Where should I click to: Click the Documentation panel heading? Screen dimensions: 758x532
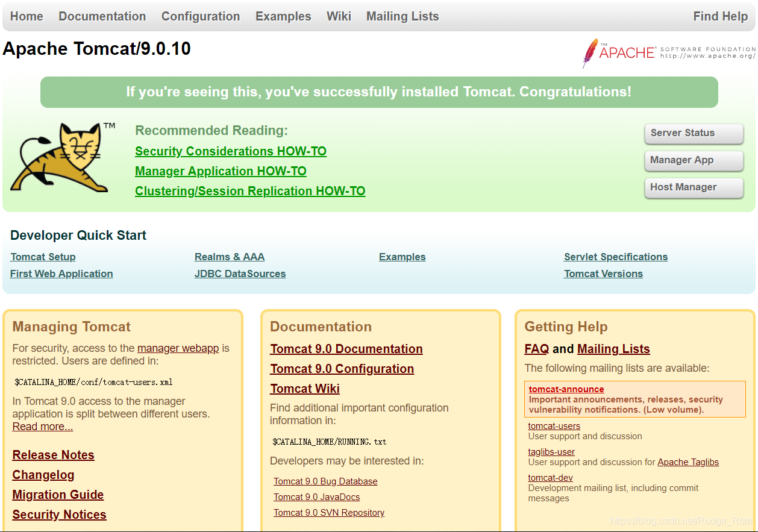pos(321,327)
